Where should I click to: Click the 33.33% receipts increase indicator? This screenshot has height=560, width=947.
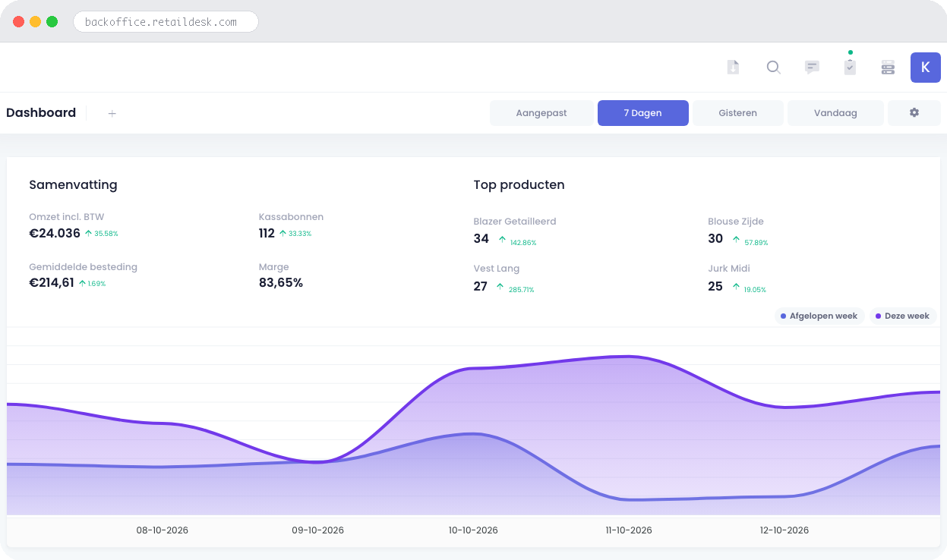(x=295, y=234)
